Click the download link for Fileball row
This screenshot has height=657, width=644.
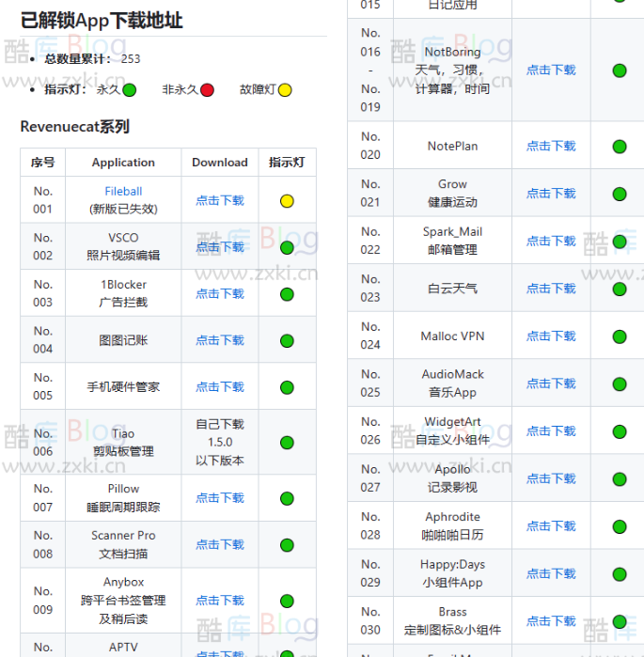[220, 201]
